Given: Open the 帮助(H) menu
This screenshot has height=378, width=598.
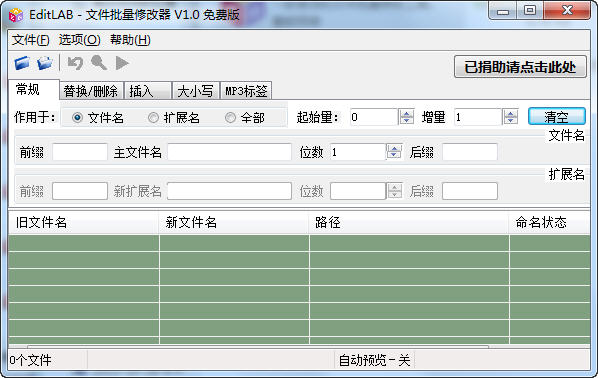Looking at the screenshot, I should click(x=130, y=40).
